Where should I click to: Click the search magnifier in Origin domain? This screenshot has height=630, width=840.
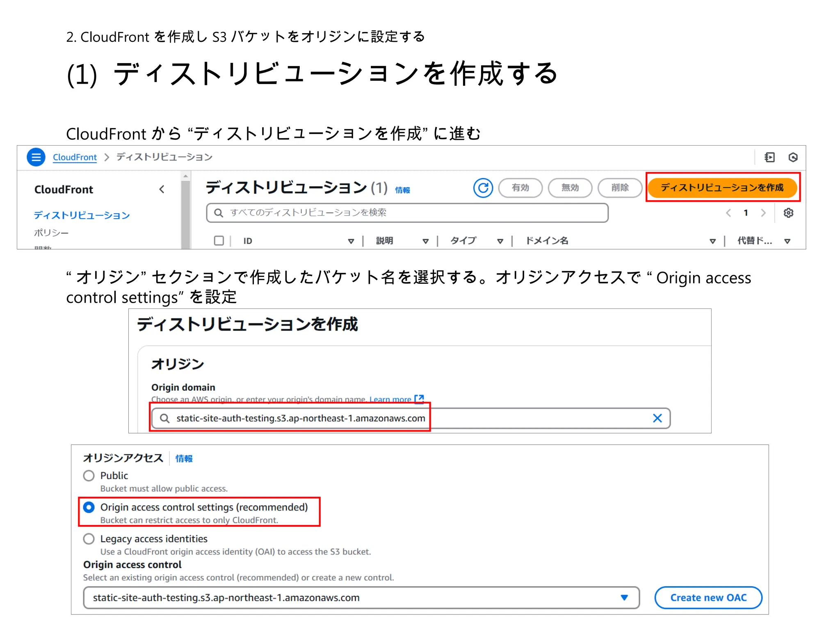pos(164,418)
